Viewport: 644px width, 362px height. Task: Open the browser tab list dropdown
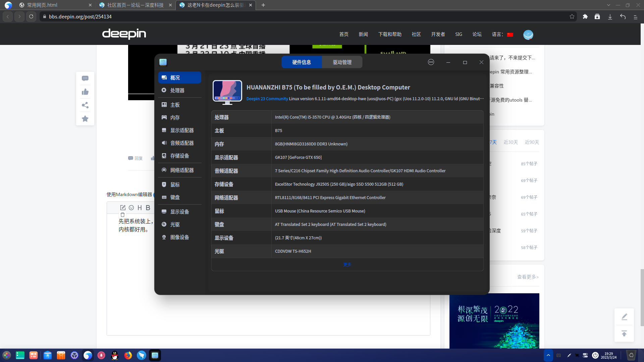[x=608, y=5]
